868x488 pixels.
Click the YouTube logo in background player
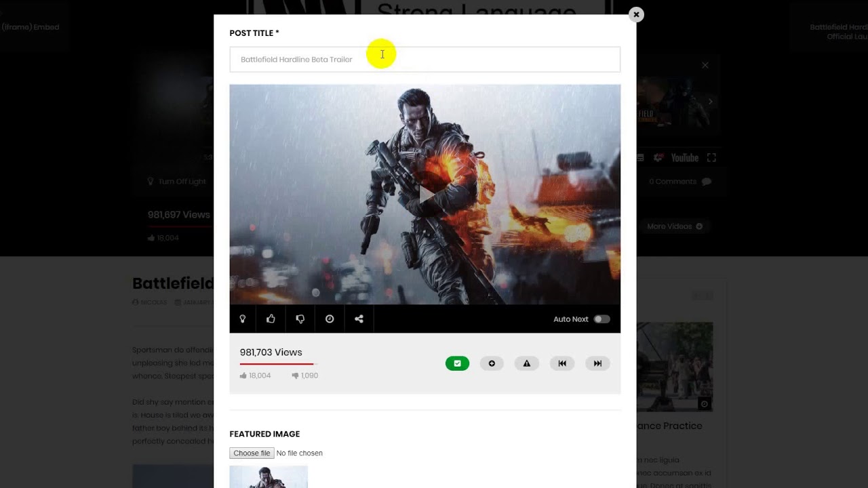(684, 158)
